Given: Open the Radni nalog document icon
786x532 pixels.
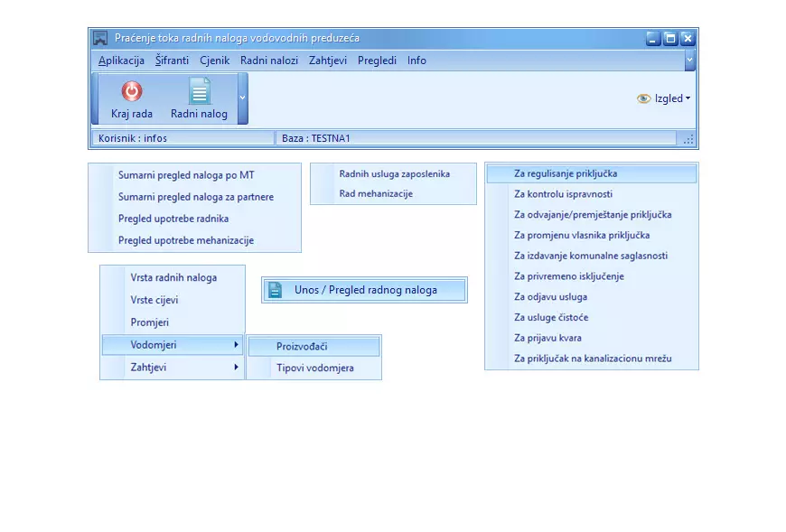Looking at the screenshot, I should [199, 91].
